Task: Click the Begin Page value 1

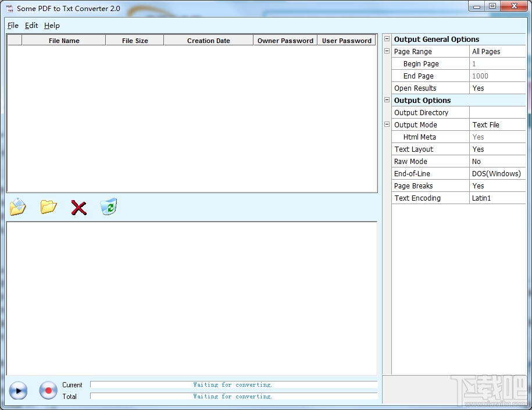Action: click(497, 64)
